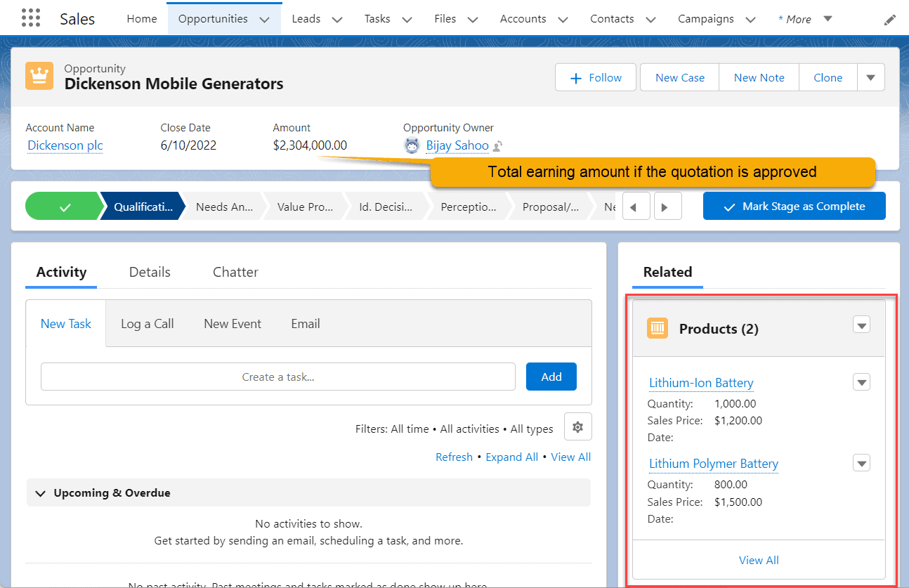Click the orange callout about total earning amount
The width and height of the screenshot is (909, 588).
click(652, 171)
